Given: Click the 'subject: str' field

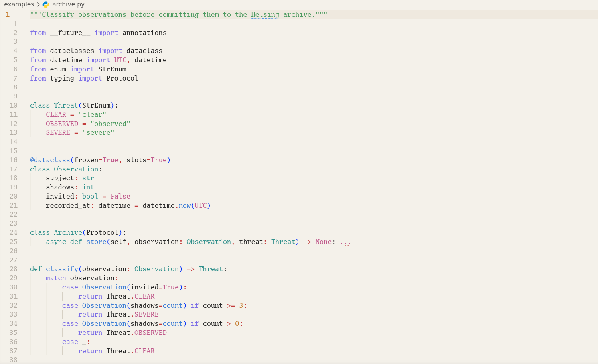Looking at the screenshot, I should 70,178.
